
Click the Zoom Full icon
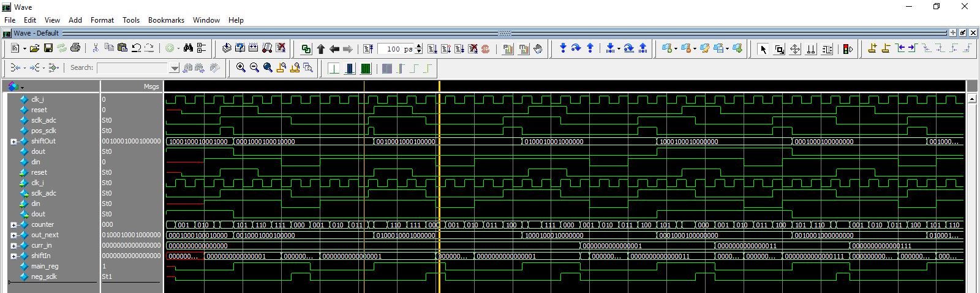click(x=268, y=67)
